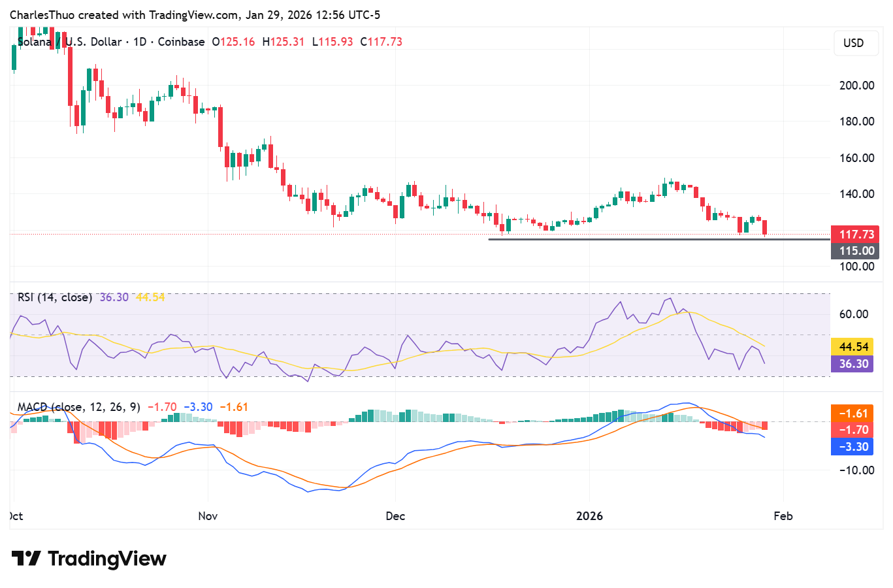The width and height of the screenshot is (893, 588).
Task: Select Nov on the time axis
Action: coord(207,515)
